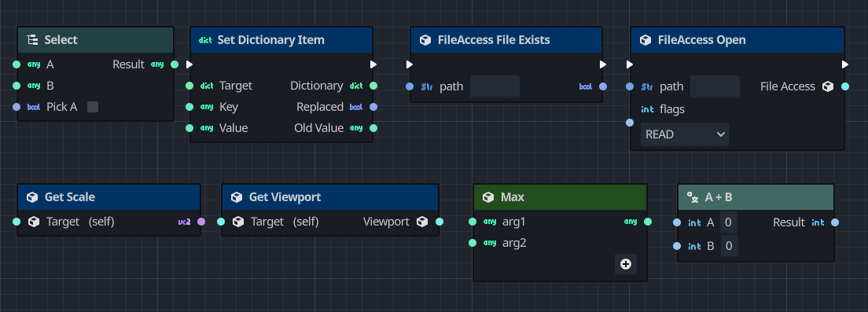Click the flags int input port
Viewport: 868px width, 312px height.
point(630,123)
